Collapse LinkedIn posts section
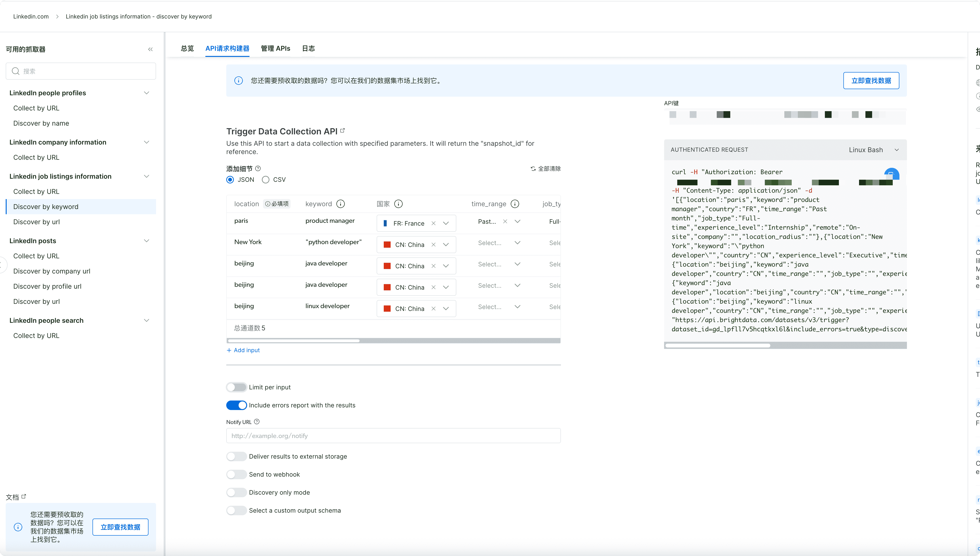Viewport: 980px width, 556px height. [146, 241]
